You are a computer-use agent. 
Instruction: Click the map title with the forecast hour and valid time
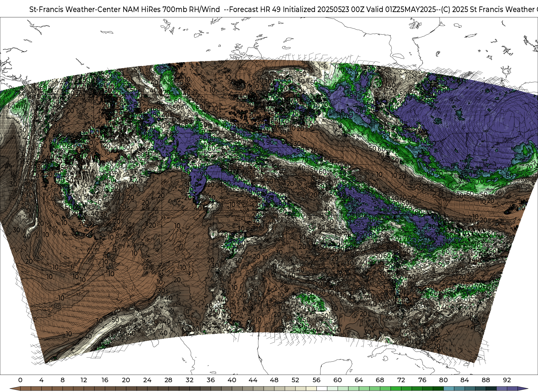pyautogui.click(x=284, y=10)
